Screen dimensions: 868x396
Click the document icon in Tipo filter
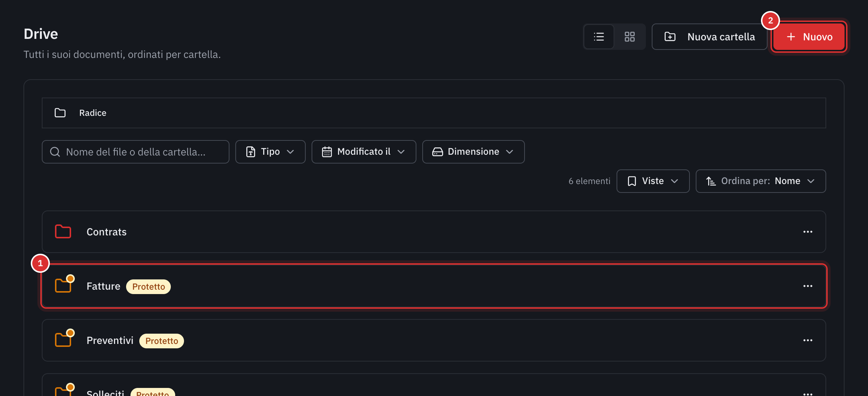click(251, 152)
